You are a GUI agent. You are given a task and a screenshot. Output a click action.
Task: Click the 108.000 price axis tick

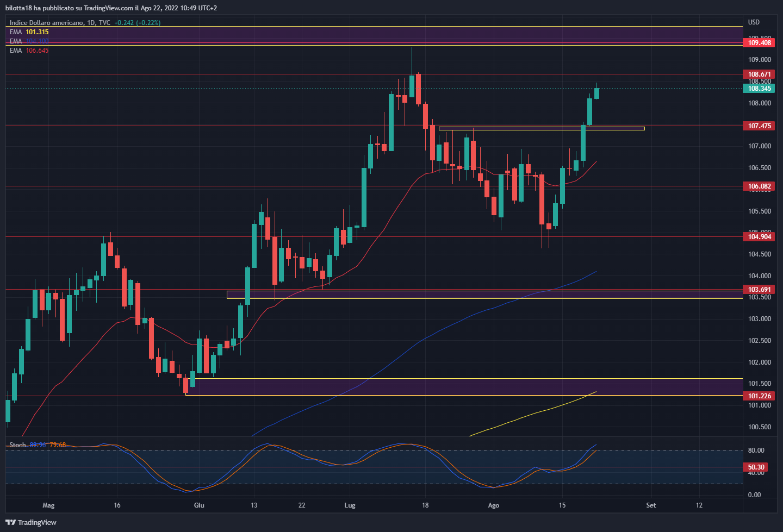(x=760, y=103)
